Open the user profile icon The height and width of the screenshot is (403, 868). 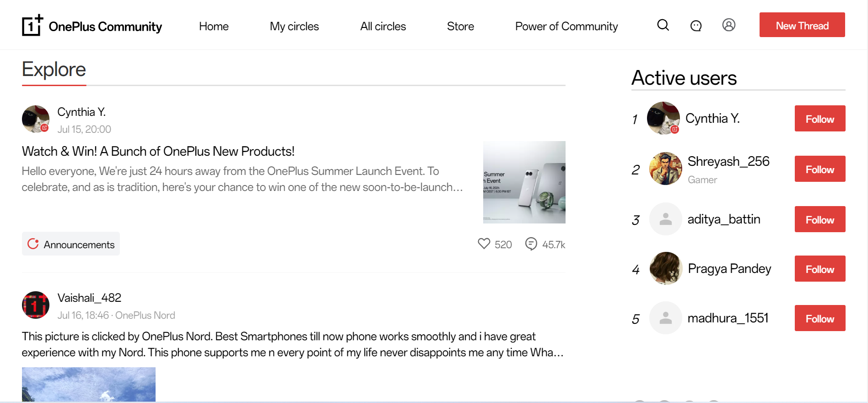(x=729, y=25)
